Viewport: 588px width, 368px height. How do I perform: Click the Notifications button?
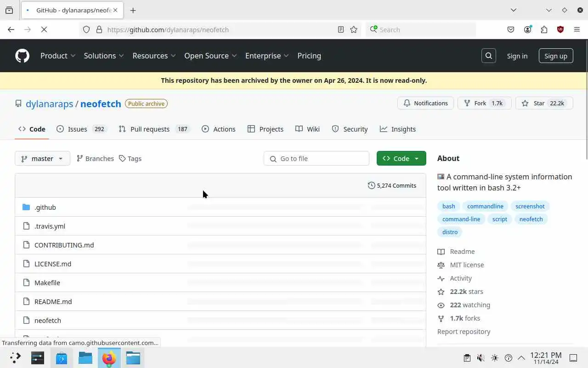425,103
